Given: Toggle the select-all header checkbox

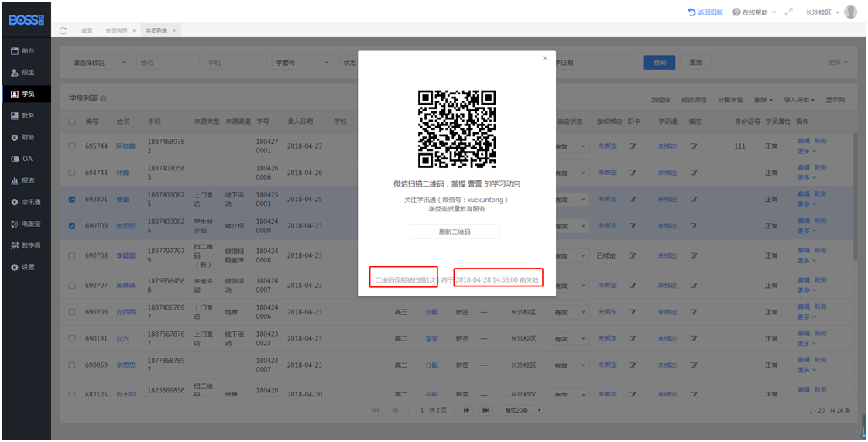Looking at the screenshot, I should (72, 122).
